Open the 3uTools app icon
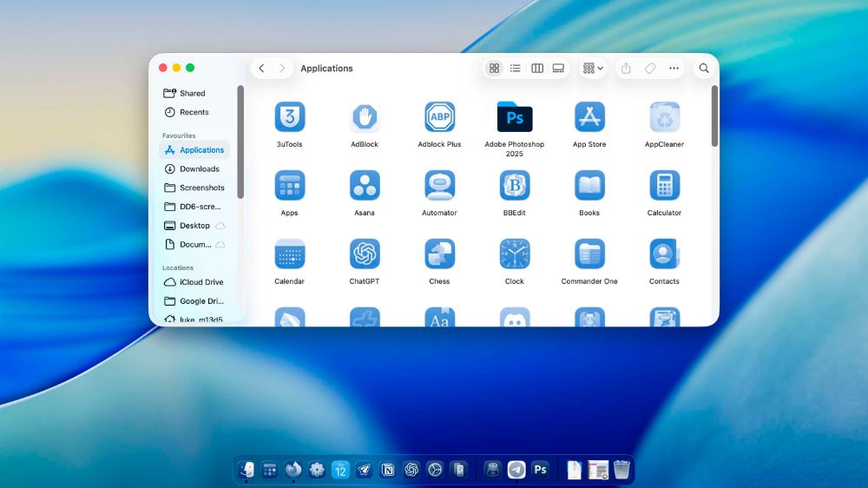868x488 pixels. click(x=290, y=117)
